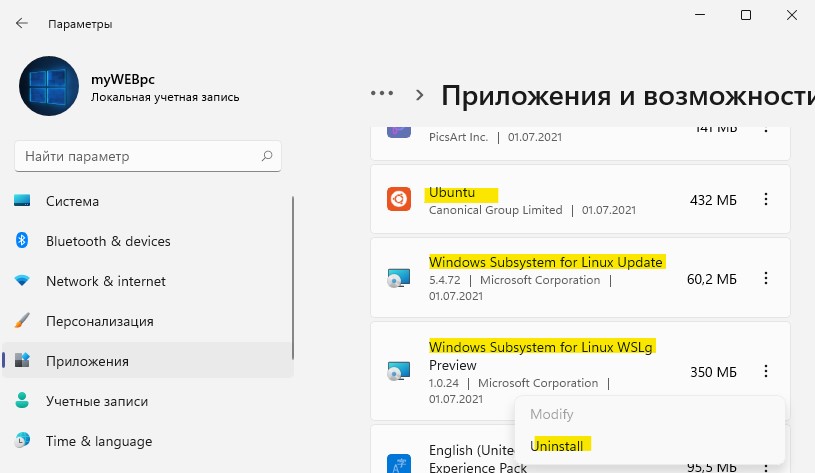Click Canonical Group Limited publisher text

point(495,210)
